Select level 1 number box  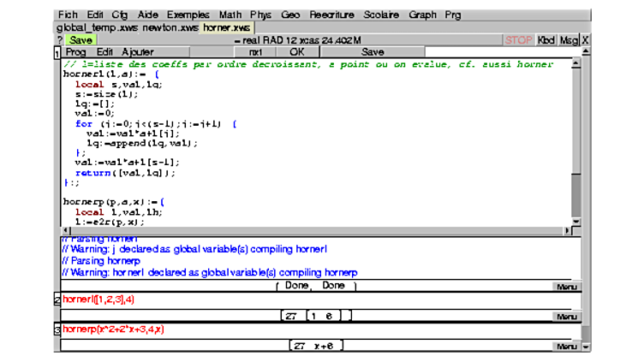57,55
